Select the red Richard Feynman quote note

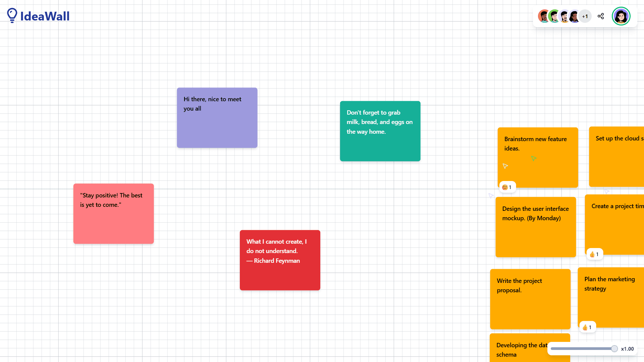tap(280, 260)
